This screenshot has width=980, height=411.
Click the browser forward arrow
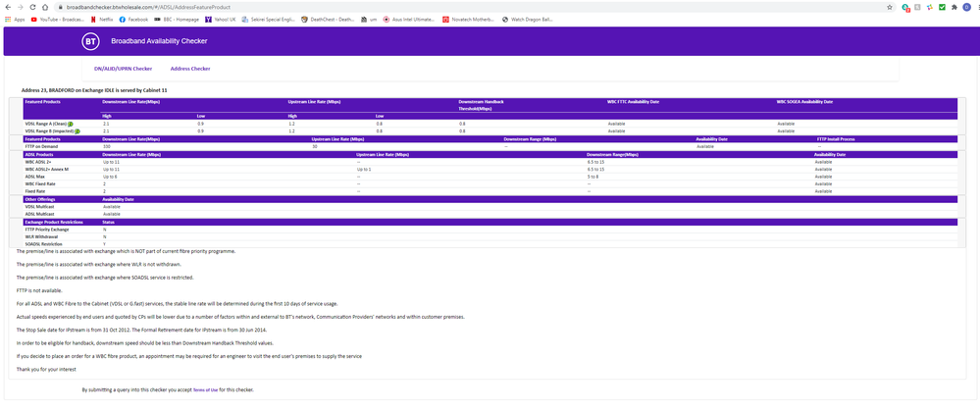(20, 8)
